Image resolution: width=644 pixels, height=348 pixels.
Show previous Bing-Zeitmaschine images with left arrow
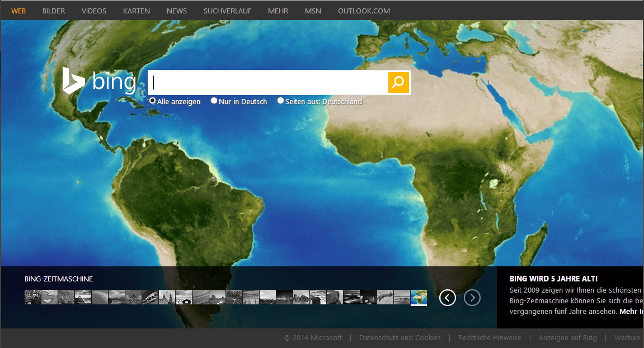point(447,298)
